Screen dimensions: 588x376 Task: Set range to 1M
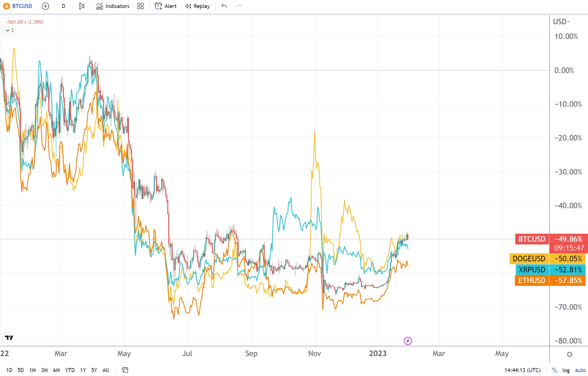click(x=33, y=370)
